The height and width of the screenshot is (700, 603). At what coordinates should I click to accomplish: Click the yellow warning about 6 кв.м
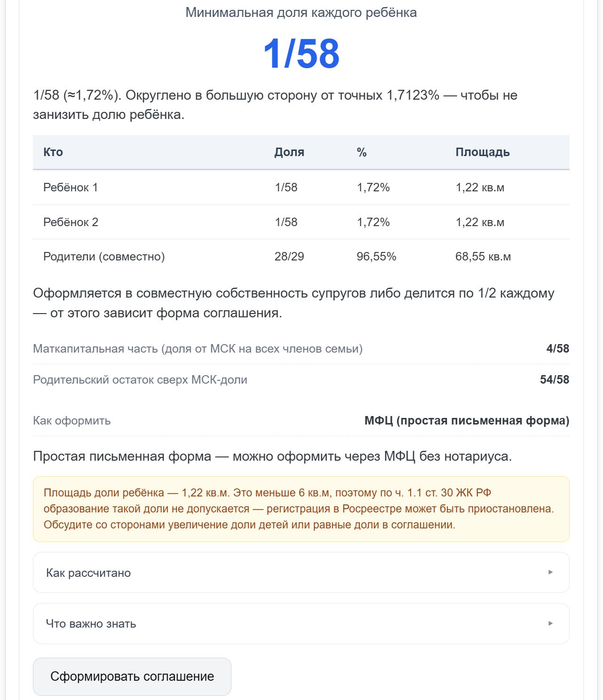(x=301, y=509)
